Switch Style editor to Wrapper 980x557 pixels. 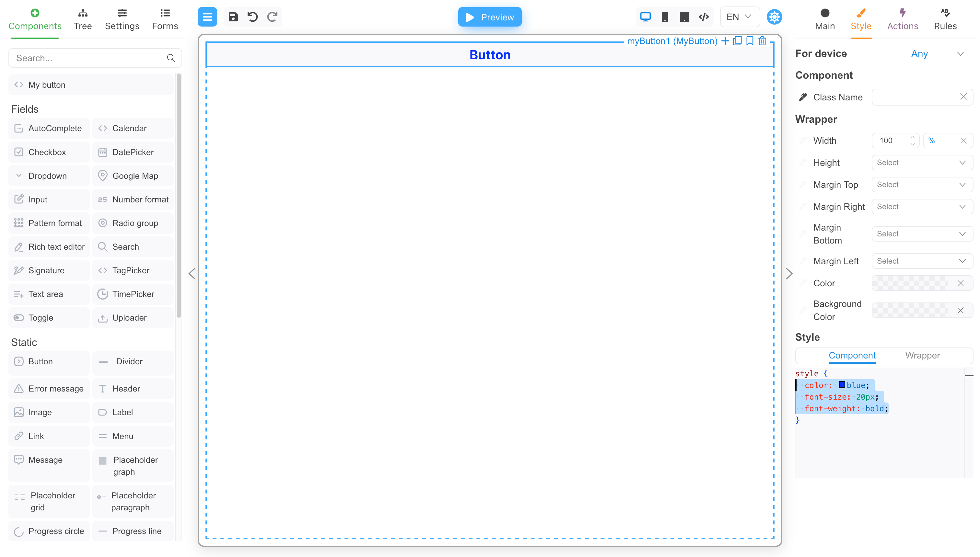coord(923,355)
